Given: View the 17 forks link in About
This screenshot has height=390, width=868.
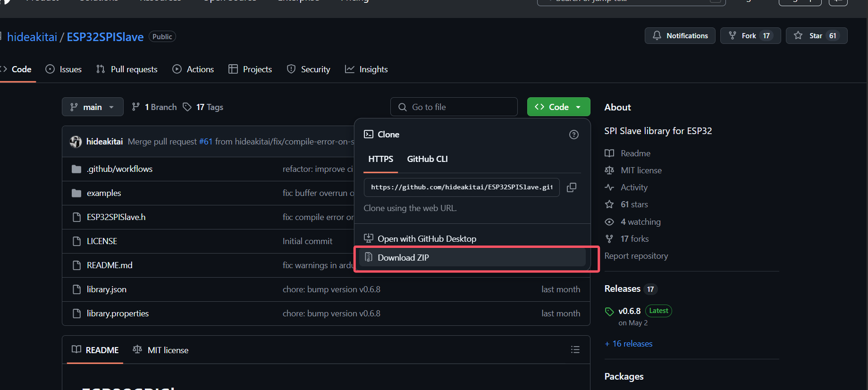Looking at the screenshot, I should (x=627, y=239).
